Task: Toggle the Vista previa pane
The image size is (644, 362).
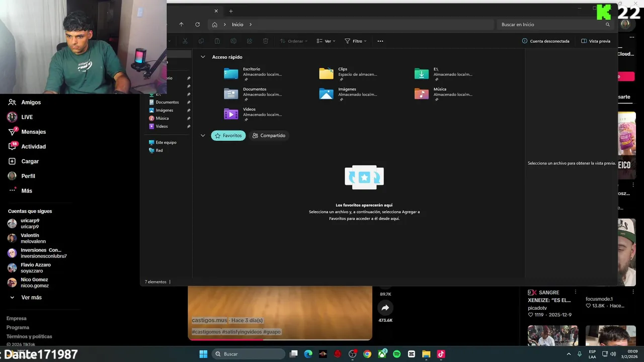Action: [596, 41]
